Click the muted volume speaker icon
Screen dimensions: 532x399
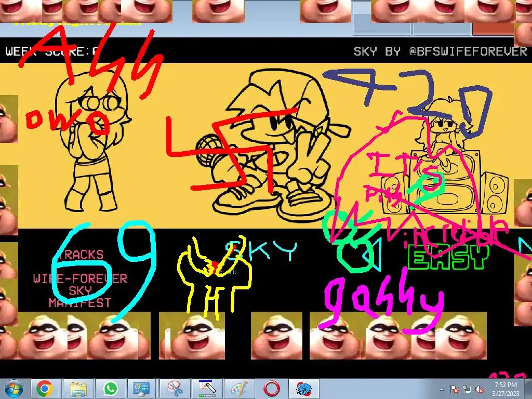pyautogui.click(x=480, y=389)
